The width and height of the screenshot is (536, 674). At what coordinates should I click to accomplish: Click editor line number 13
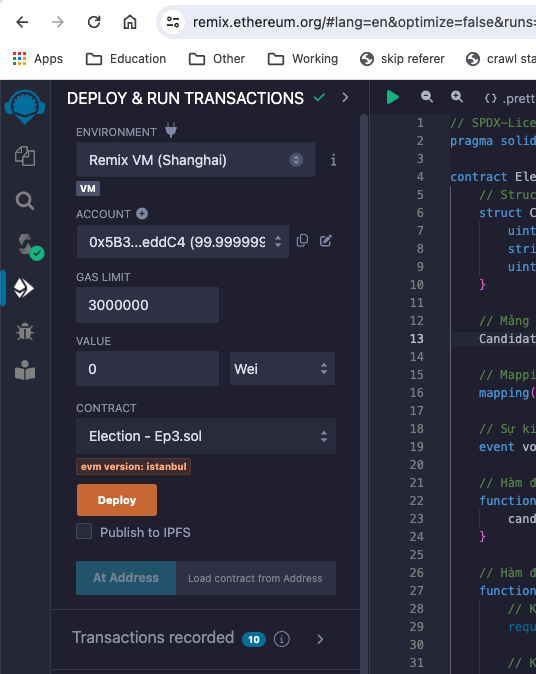417,339
